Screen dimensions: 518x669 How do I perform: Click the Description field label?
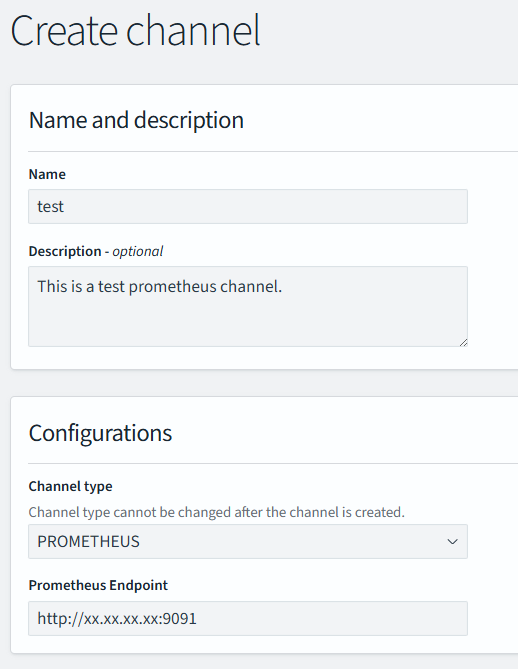tap(65, 251)
